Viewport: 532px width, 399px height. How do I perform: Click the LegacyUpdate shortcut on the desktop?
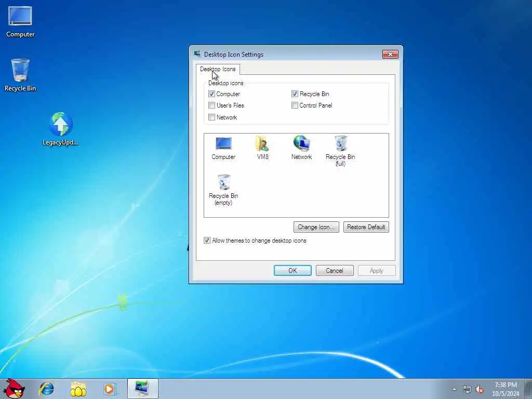(x=60, y=129)
